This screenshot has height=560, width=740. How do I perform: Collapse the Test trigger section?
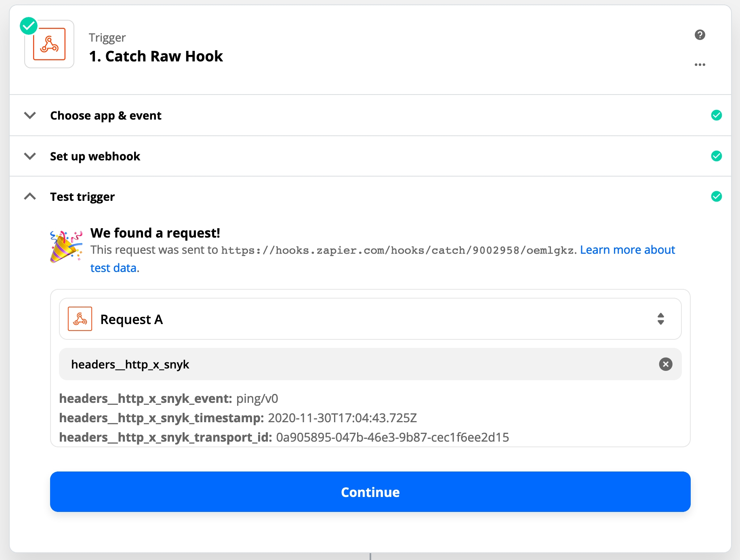tap(30, 196)
